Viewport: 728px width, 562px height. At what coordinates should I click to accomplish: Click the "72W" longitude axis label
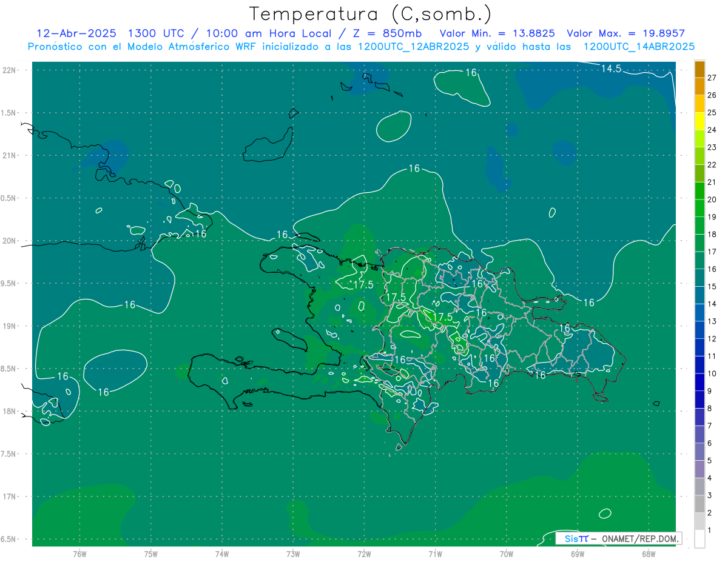click(x=364, y=554)
